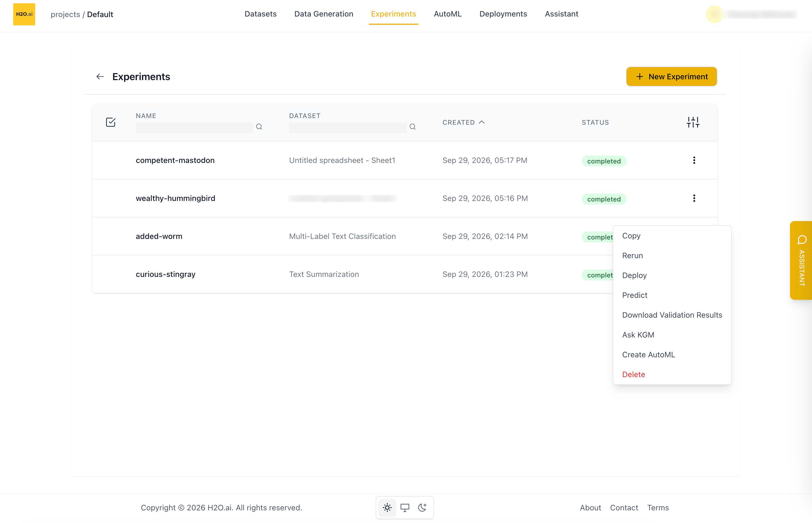The width and height of the screenshot is (812, 523).
Task: Open the wealthy-hummingbird experiment
Action: 175,198
